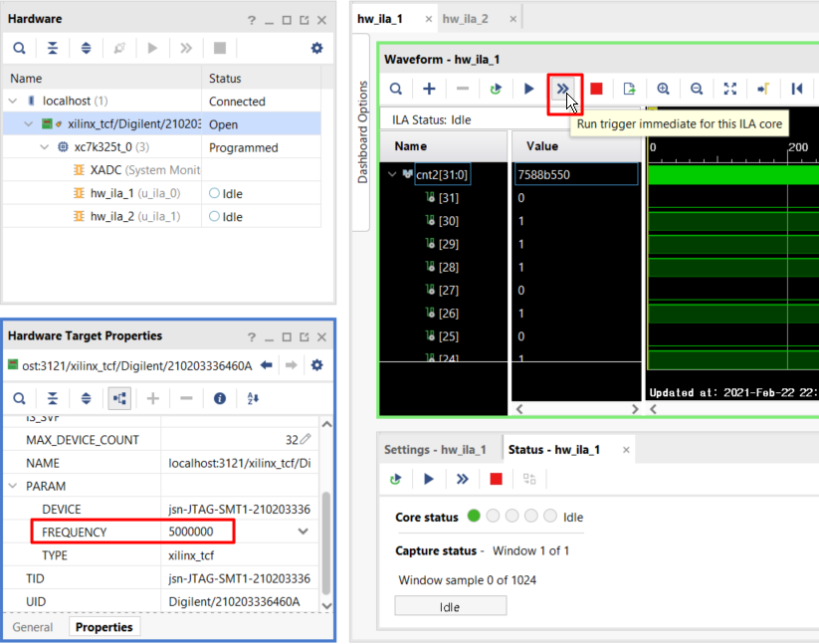Collapse the cnt2[31:0] bus in waveform
The width and height of the screenshot is (819, 644).
point(392,174)
